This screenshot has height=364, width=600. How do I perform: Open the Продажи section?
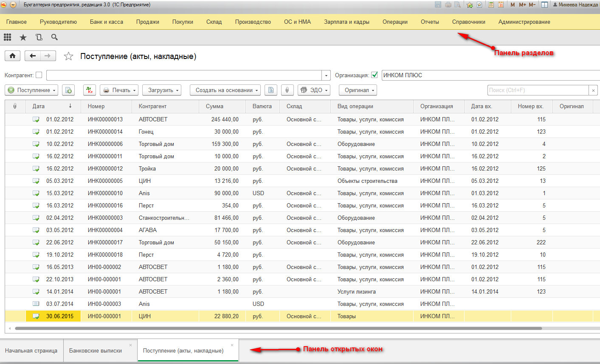tap(148, 22)
